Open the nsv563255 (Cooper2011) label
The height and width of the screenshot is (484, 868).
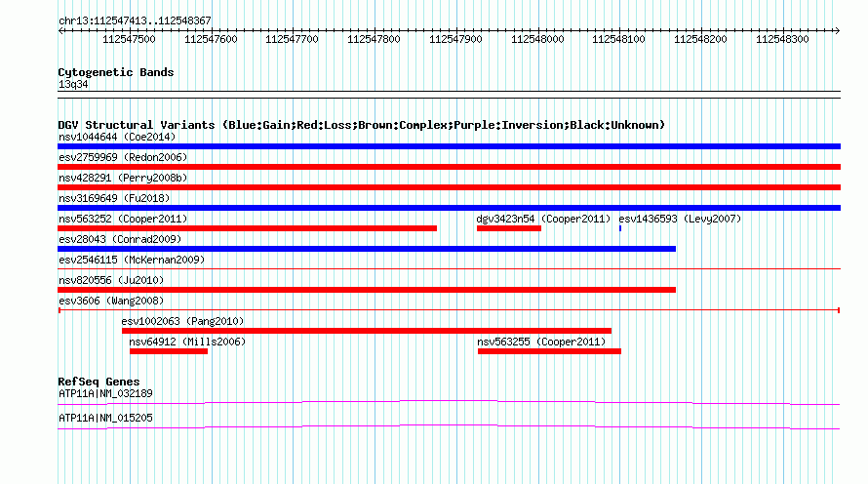point(541,342)
